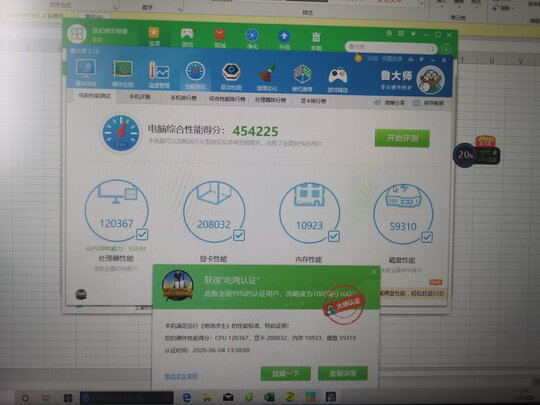Screen dimensions: 540x405
Task: Click 问题反馈 link in Lu Dashi title
Action: pos(392,59)
